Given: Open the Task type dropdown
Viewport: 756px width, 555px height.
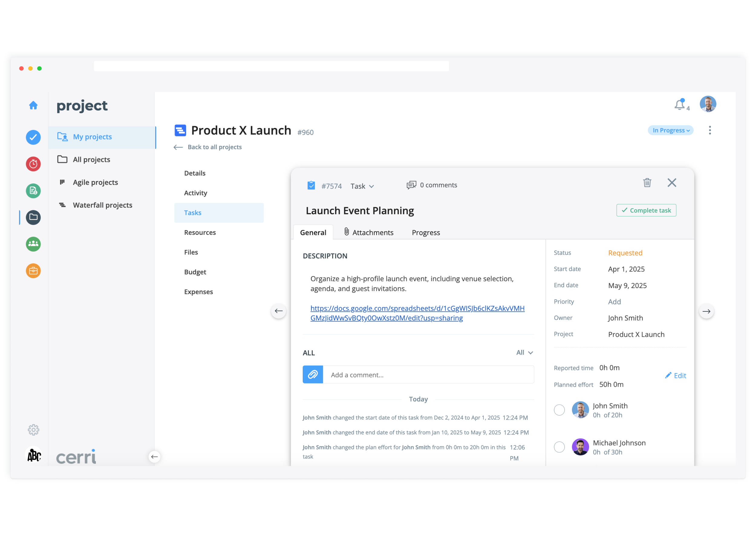Looking at the screenshot, I should pyautogui.click(x=362, y=186).
